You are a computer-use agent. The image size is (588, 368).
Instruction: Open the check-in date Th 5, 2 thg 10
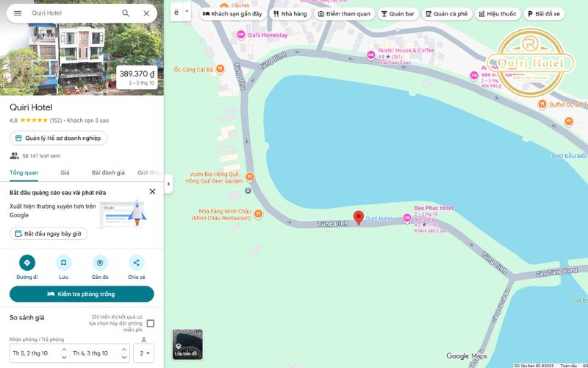pyautogui.click(x=35, y=353)
